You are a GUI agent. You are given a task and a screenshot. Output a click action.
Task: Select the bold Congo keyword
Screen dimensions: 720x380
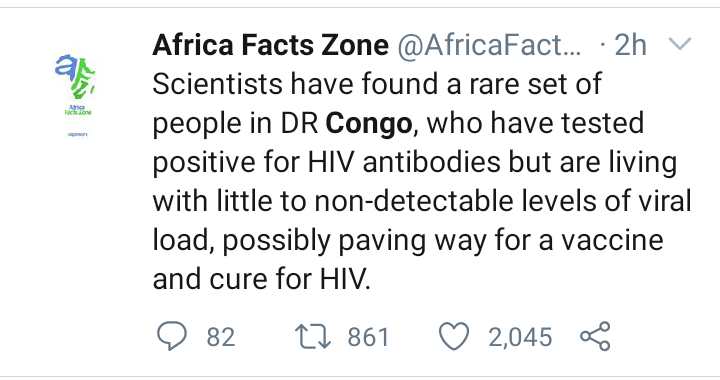pos(369,124)
